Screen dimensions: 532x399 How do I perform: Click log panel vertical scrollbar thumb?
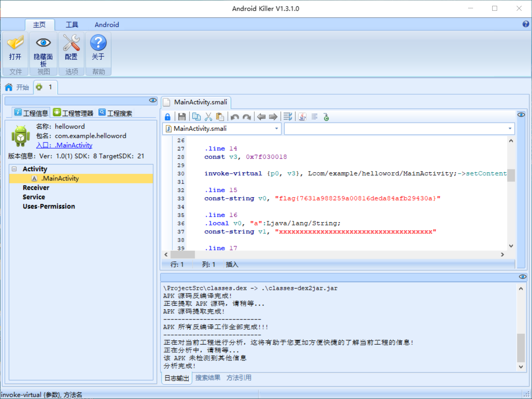(521, 348)
